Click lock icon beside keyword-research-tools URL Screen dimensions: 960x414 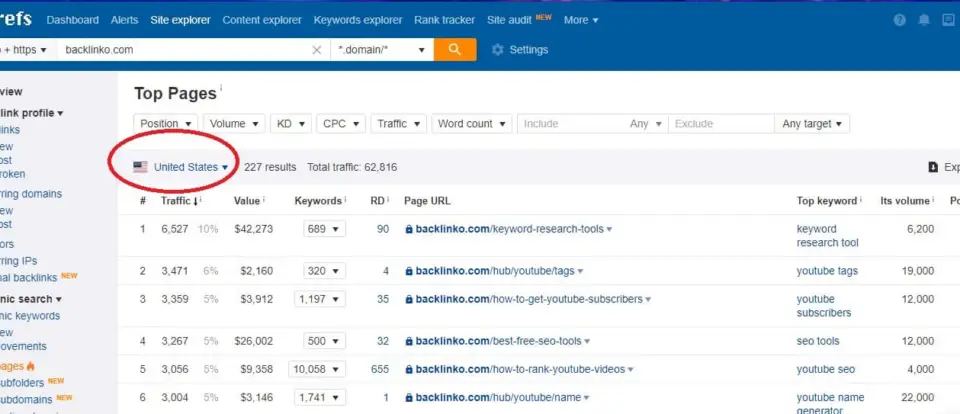(x=409, y=229)
